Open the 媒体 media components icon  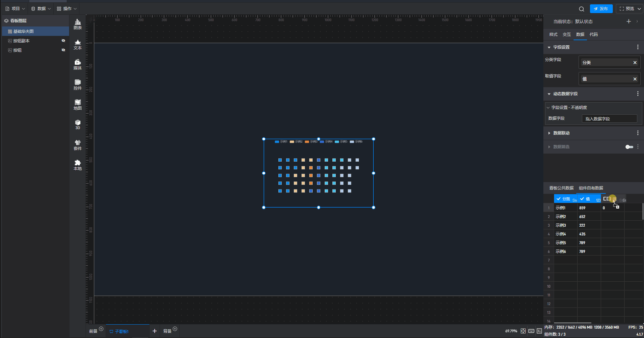77,64
